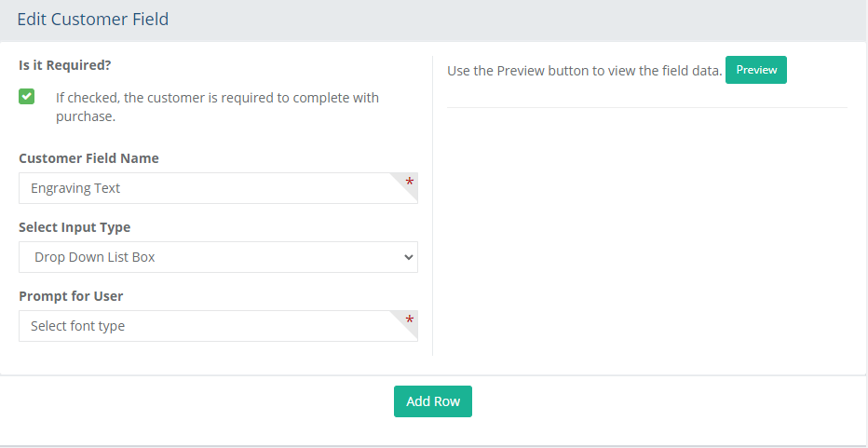The image size is (868, 448).
Task: Click the empty preview area below the divider
Action: pos(647,232)
